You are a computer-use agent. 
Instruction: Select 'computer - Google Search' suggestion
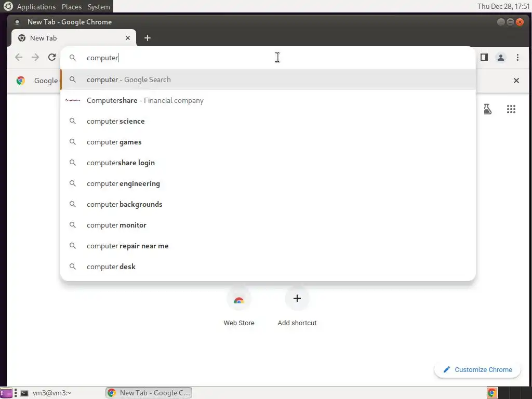pos(268,79)
